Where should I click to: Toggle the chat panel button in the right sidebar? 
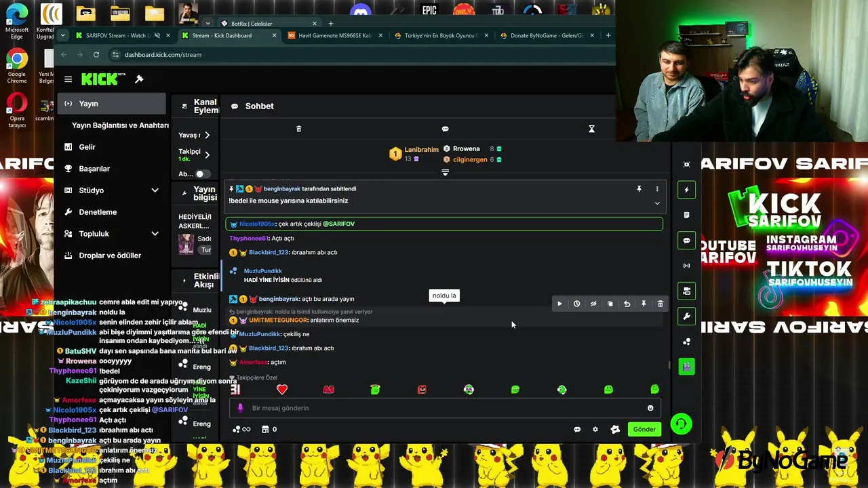point(686,241)
